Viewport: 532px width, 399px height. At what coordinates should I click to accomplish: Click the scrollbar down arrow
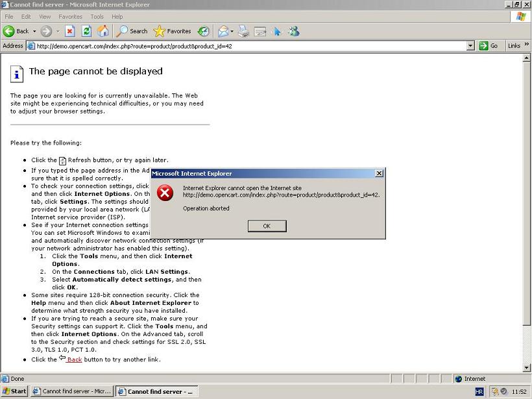(x=526, y=367)
